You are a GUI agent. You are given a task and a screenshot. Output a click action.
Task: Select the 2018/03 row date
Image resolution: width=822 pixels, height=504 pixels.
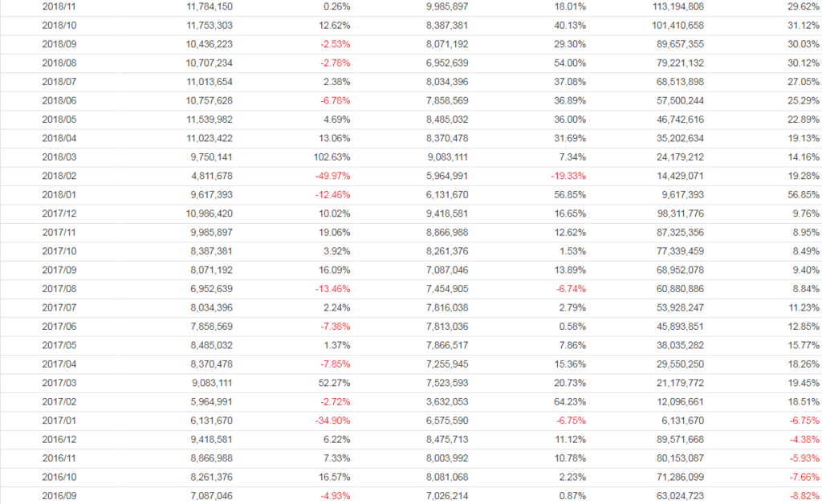click(x=59, y=156)
